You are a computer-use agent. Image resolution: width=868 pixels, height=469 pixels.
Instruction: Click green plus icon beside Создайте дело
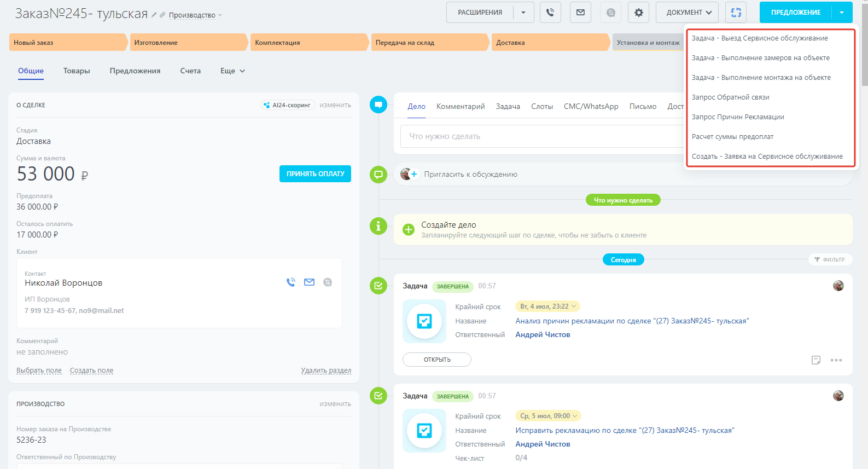click(409, 230)
